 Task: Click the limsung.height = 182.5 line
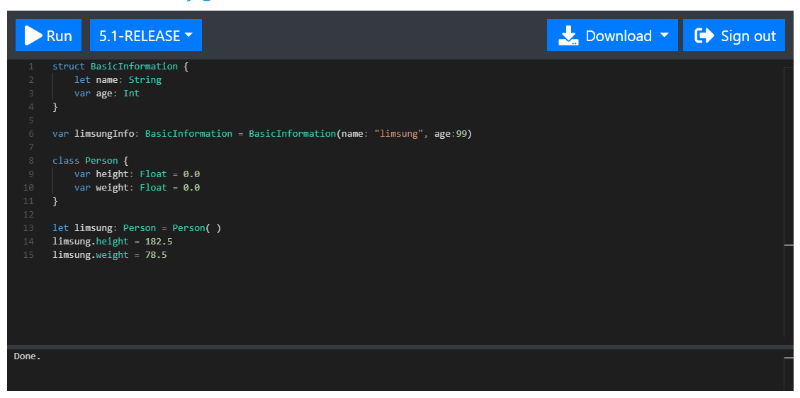pyautogui.click(x=112, y=241)
